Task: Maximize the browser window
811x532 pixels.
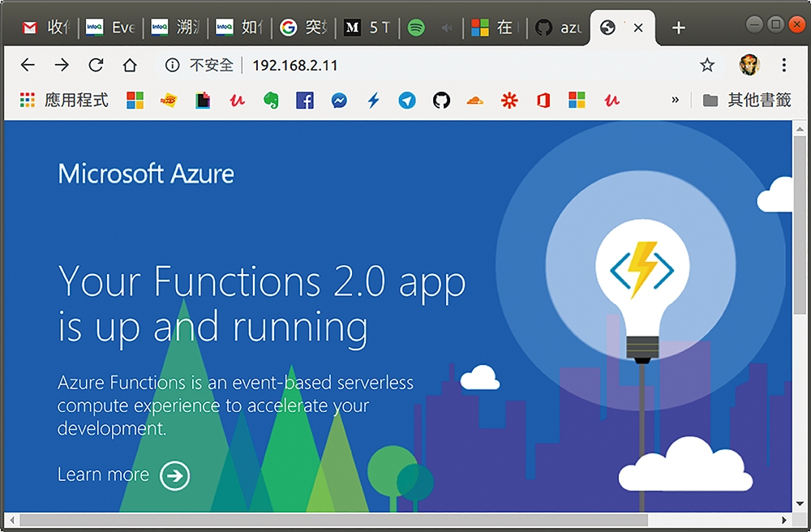Action: point(776,24)
